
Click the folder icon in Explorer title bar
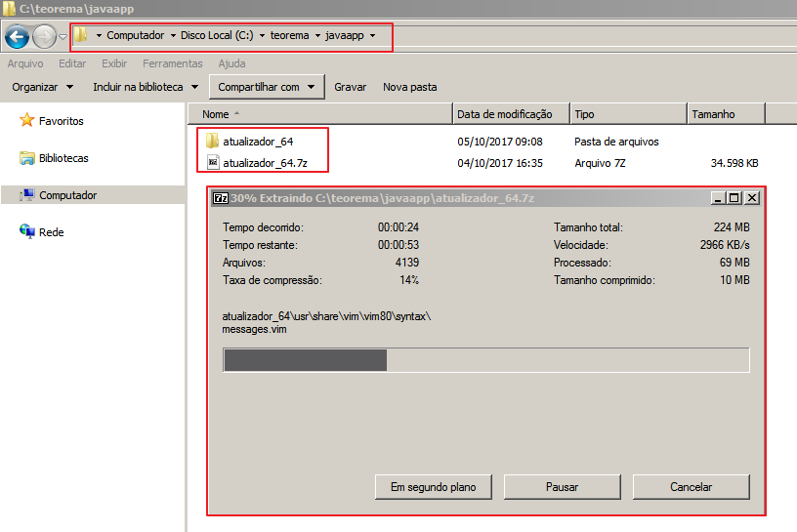9,8
